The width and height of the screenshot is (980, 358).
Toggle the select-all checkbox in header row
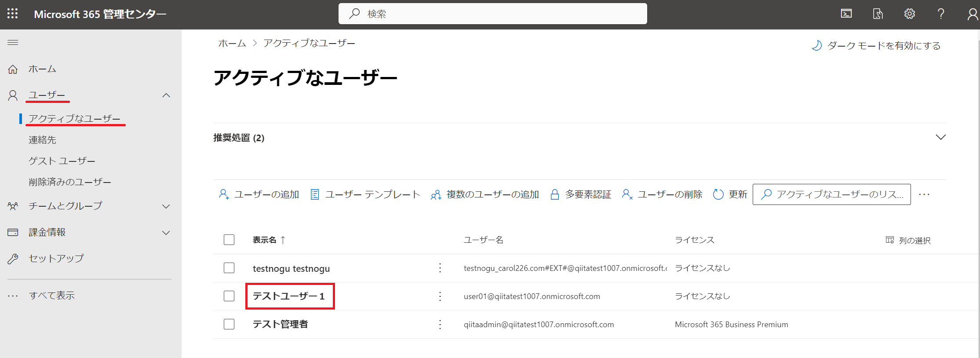229,240
